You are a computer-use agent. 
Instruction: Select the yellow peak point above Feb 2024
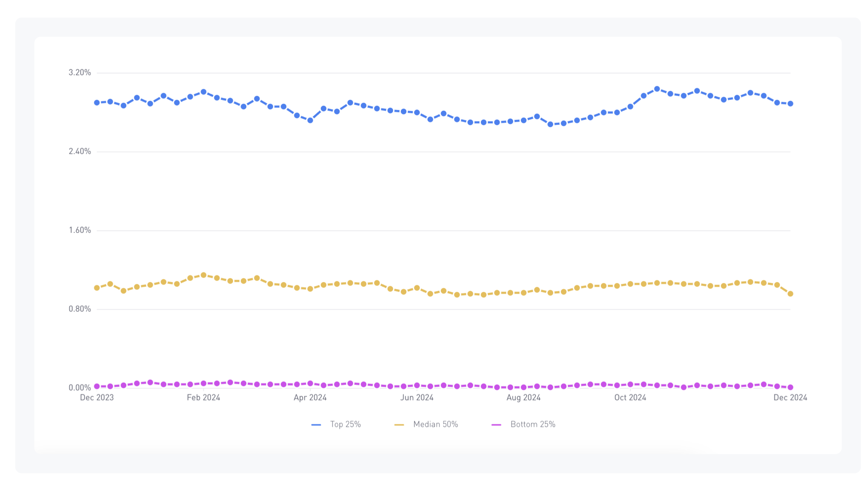coord(204,275)
